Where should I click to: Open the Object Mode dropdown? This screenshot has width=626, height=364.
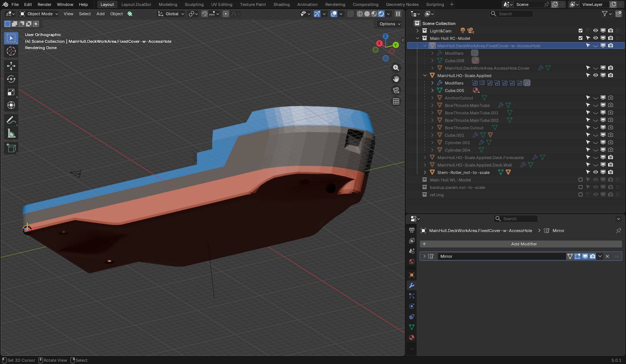point(39,14)
